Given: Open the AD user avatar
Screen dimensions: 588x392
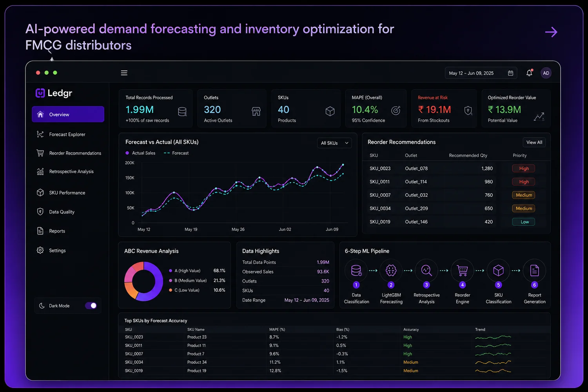Looking at the screenshot, I should [546, 73].
